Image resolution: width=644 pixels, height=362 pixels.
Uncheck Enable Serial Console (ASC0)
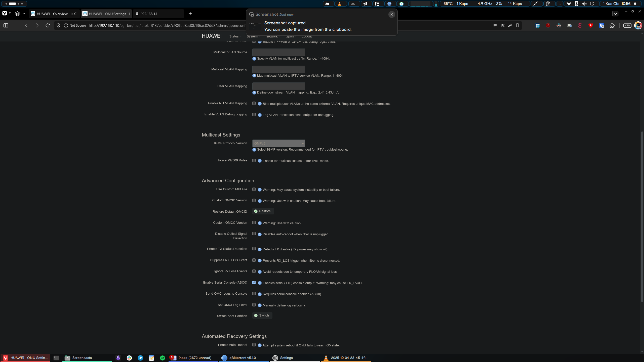point(254,283)
